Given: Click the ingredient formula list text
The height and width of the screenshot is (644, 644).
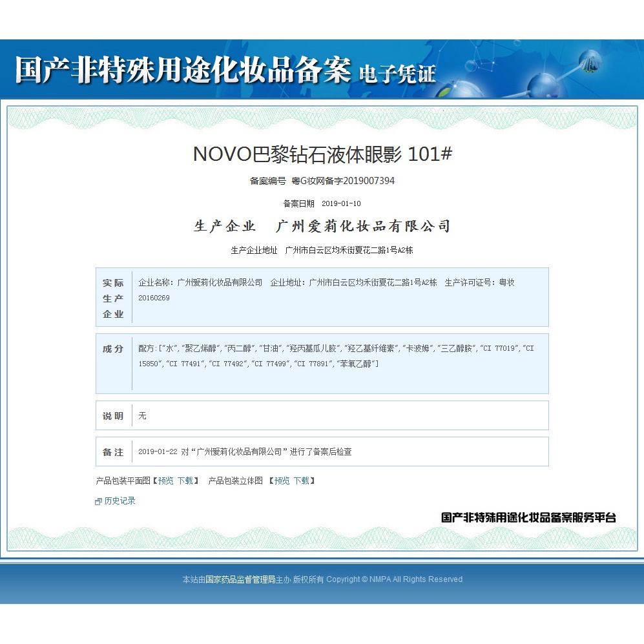Looking at the screenshot, I should pos(336,356).
